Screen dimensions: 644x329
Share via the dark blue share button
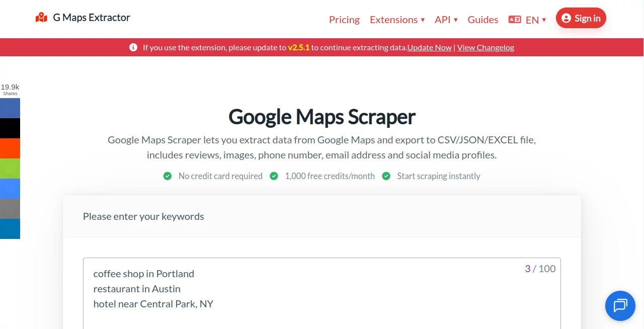click(x=10, y=229)
